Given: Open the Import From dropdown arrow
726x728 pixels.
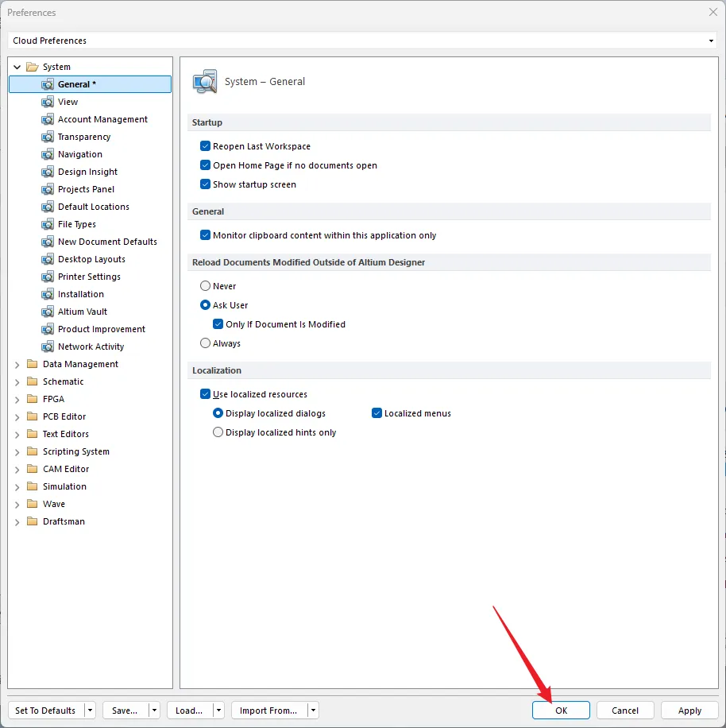Looking at the screenshot, I should (x=313, y=711).
